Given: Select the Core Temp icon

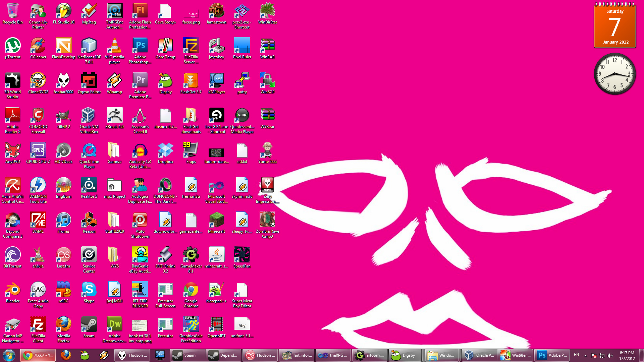Looking at the screenshot, I should coord(166,49).
